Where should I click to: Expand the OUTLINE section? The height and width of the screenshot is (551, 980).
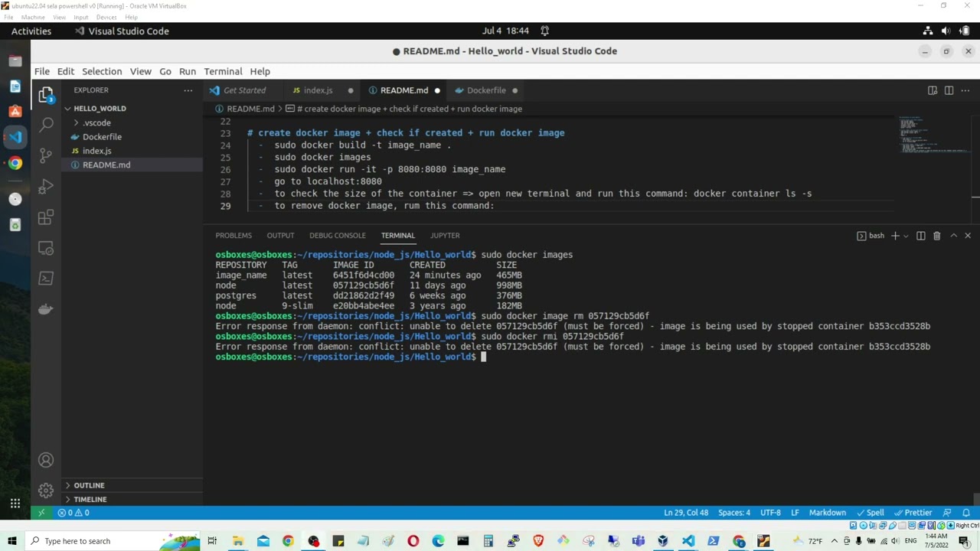[x=89, y=485]
